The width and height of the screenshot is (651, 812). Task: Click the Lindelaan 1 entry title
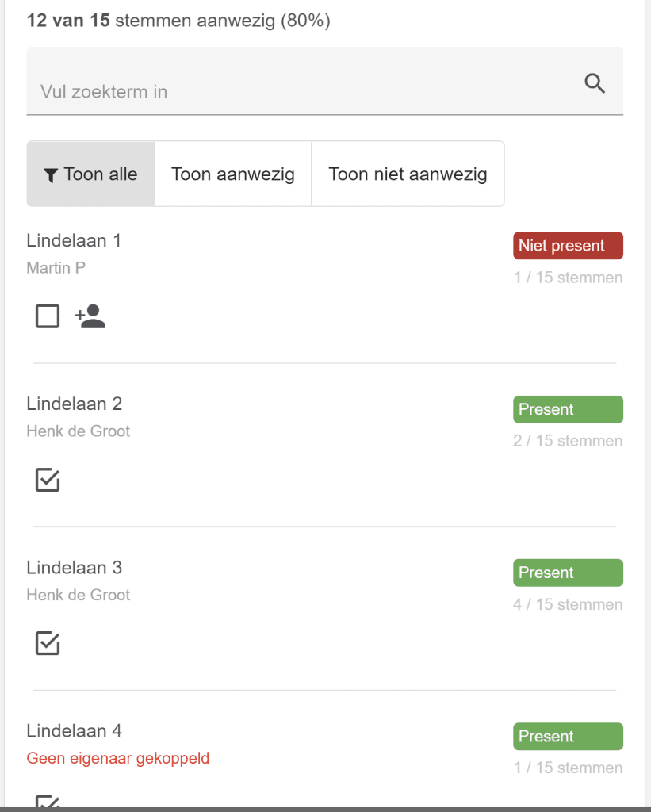pyautogui.click(x=74, y=240)
